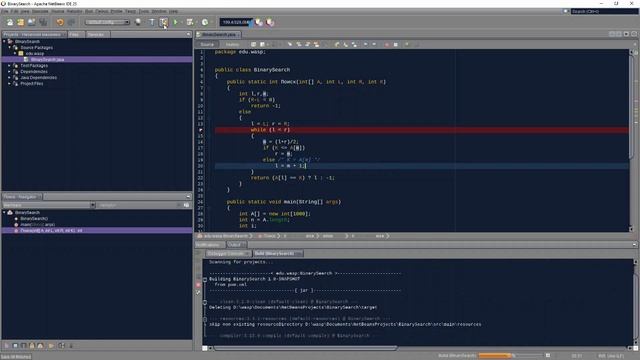Screen dimensions: 640x360
Task: Switch to the editor History tab
Action: coord(232,44)
